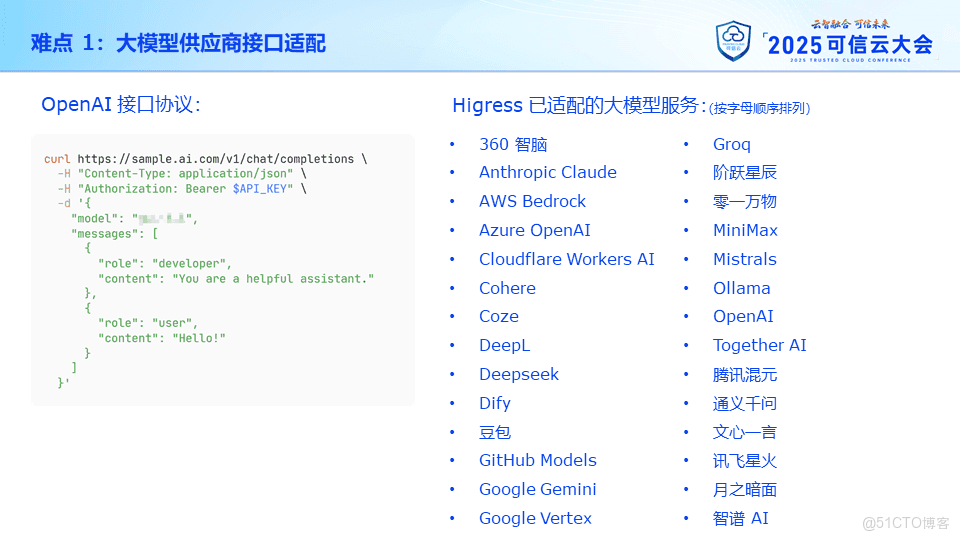
Task: Select 智谱 AI list entry
Action: (741, 519)
